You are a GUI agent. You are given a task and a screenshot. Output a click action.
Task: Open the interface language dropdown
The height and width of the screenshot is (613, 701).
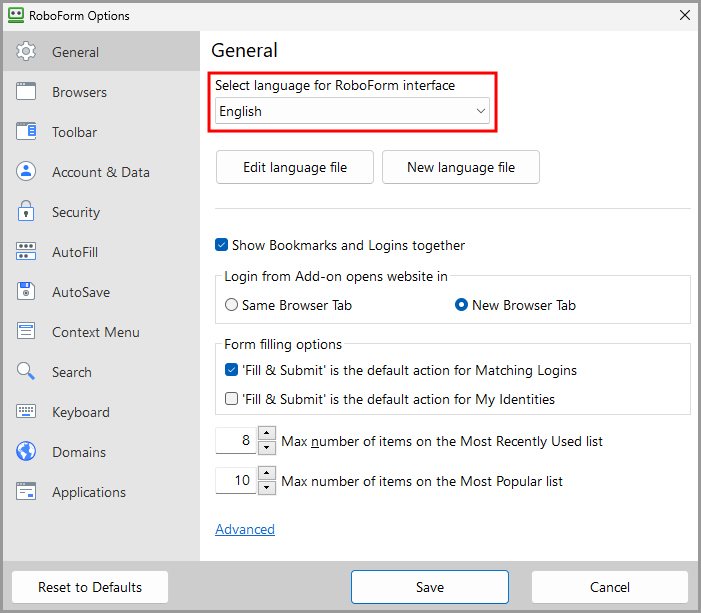pos(352,111)
